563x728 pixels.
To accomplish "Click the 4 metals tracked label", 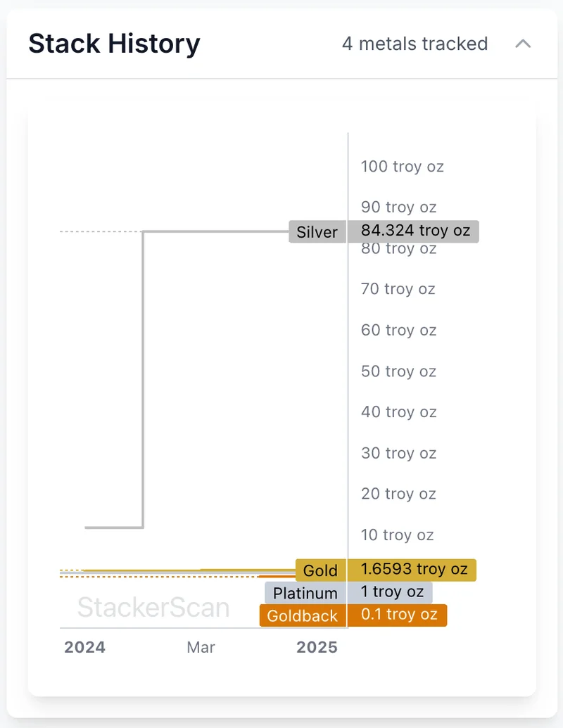I will [x=415, y=44].
